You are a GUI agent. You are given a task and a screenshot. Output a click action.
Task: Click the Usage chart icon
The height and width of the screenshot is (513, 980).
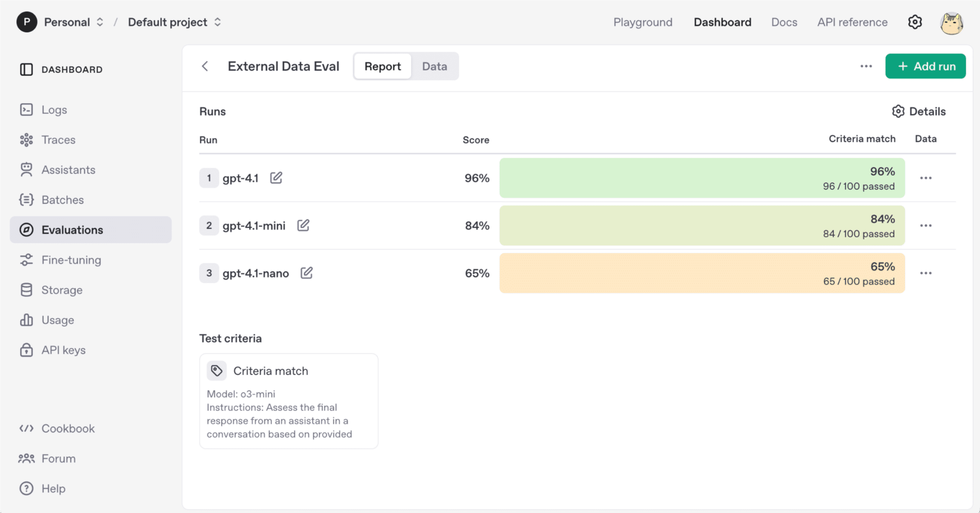27,320
